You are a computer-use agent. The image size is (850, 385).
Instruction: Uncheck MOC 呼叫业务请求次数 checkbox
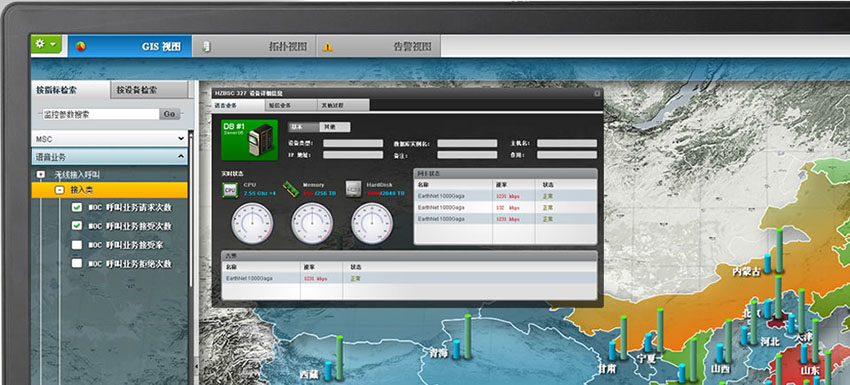[77, 208]
